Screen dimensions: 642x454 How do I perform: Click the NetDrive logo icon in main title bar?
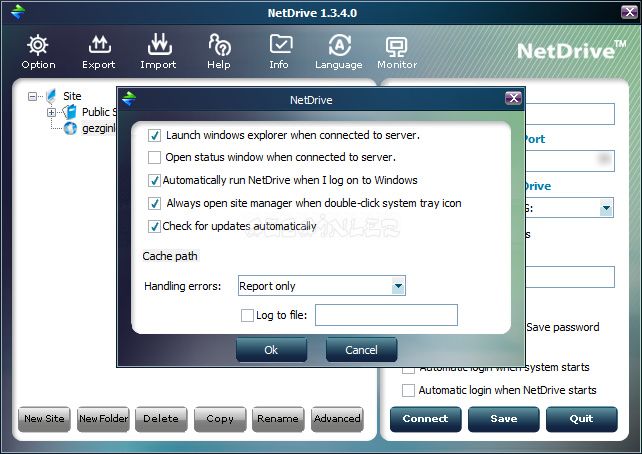coord(18,12)
